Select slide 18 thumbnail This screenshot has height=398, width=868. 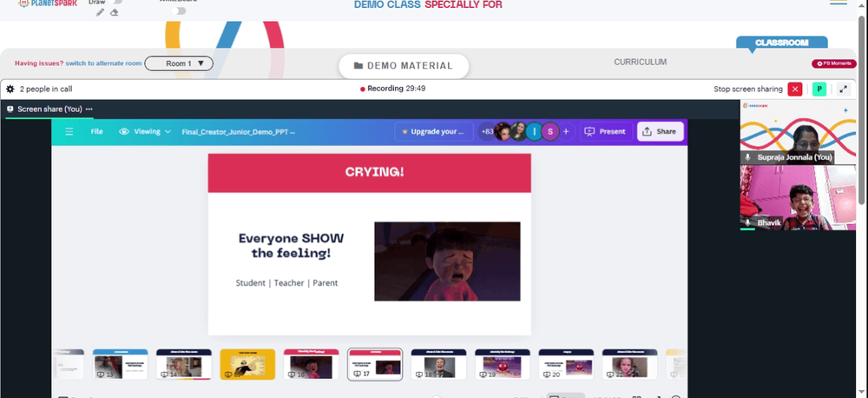coord(438,364)
